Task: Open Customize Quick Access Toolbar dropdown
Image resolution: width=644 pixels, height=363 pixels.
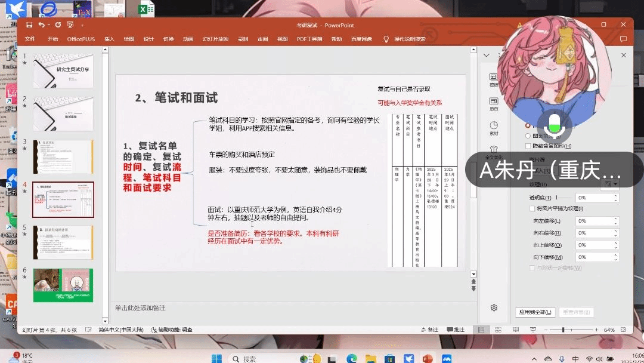Action: pos(82,26)
